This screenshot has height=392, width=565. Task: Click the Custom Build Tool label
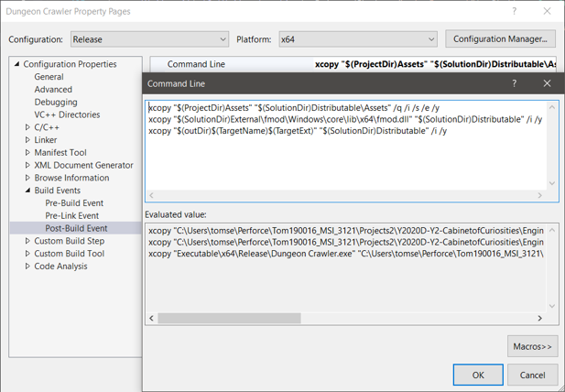click(x=70, y=254)
